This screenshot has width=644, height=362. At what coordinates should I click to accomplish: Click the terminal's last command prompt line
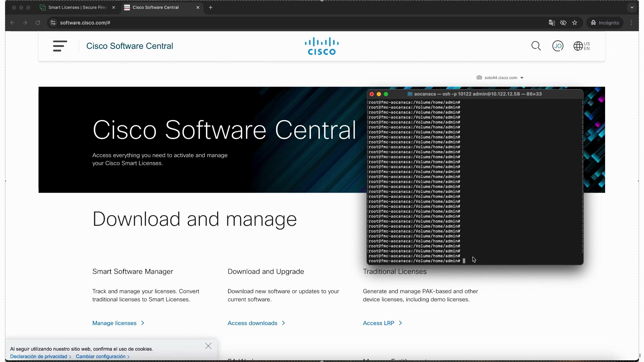coord(417,261)
